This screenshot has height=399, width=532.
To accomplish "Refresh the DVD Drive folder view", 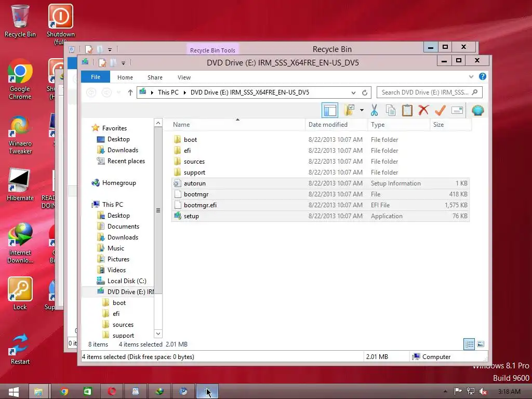I will (365, 92).
